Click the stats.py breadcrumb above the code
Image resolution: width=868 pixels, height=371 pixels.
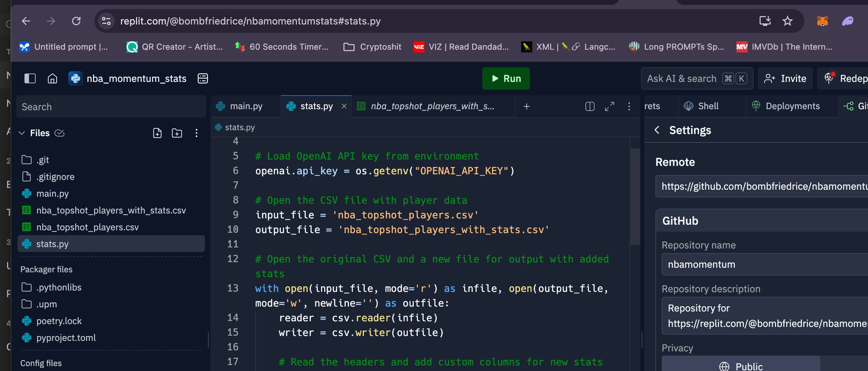235,127
